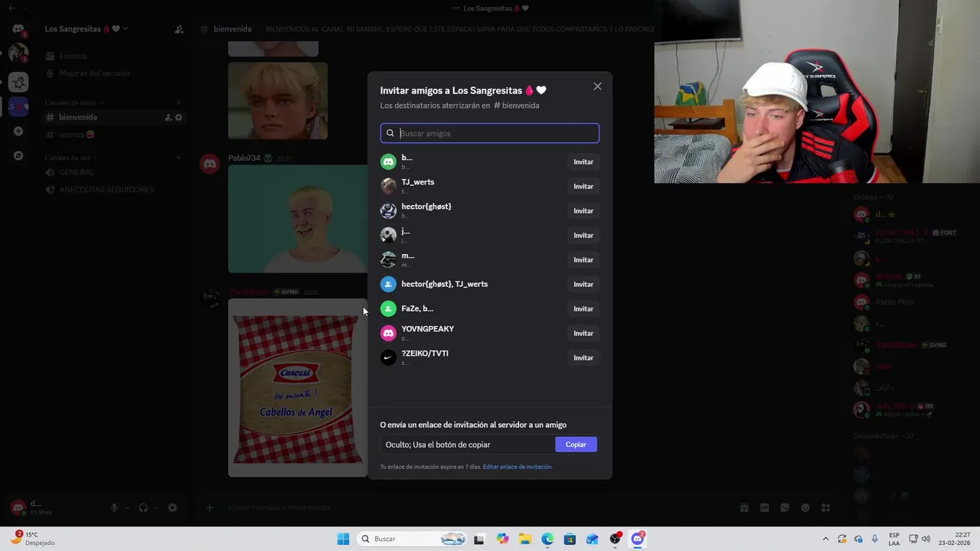Image resolution: width=980 pixels, height=551 pixels.
Task: Close the invite friends dialog
Action: pos(597,86)
